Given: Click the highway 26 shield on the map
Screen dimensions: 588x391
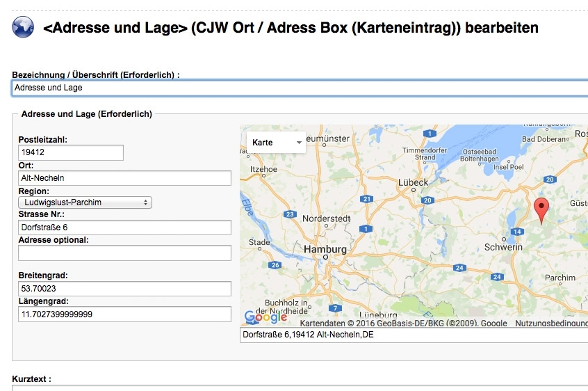Looking at the screenshot, I should click(275, 265).
